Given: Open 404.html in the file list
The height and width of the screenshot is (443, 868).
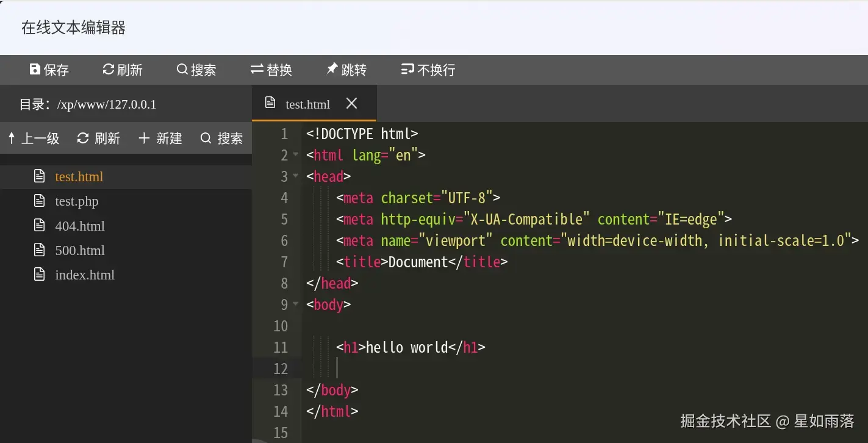Looking at the screenshot, I should pos(80,226).
